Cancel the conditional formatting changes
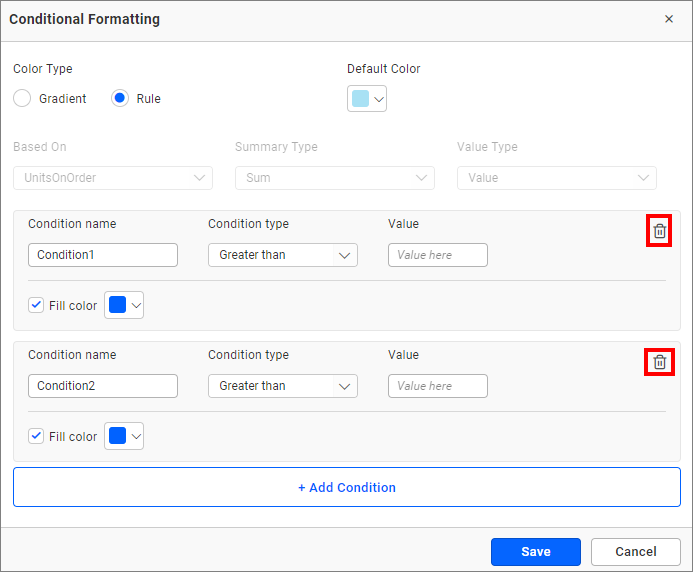Image resolution: width=693 pixels, height=572 pixels. (x=635, y=551)
